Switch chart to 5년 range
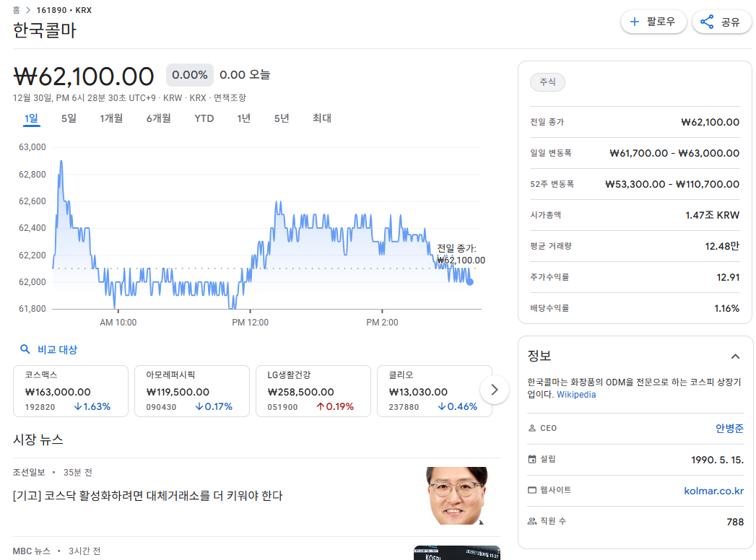The height and width of the screenshot is (560, 756). pos(282,118)
